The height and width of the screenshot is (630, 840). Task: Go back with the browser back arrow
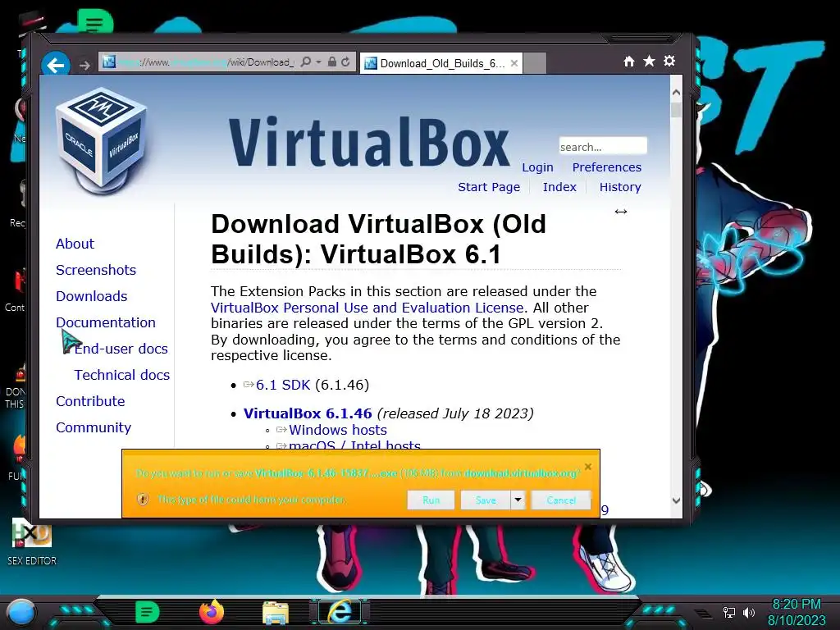(x=55, y=65)
